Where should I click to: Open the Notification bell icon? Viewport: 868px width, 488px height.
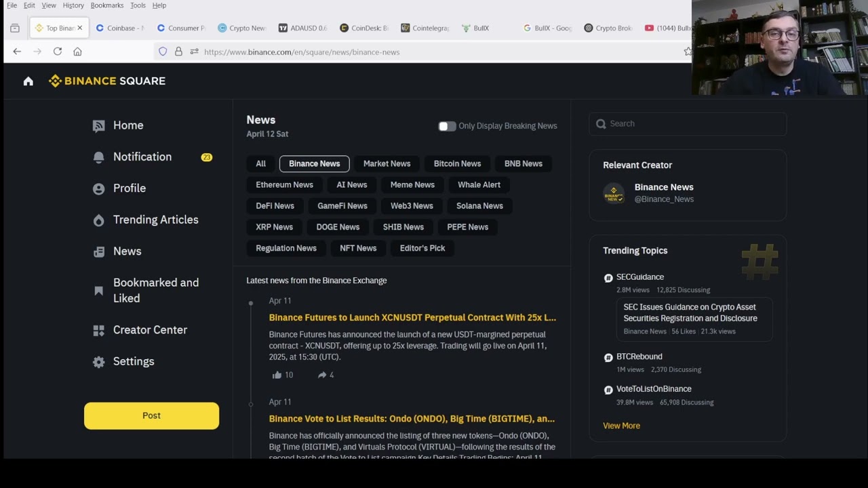coord(99,157)
